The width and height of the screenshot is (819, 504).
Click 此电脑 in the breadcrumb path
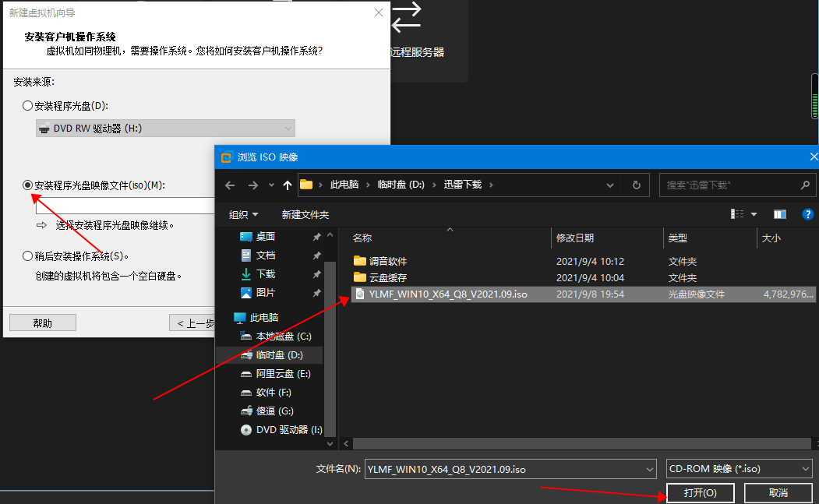(x=344, y=185)
